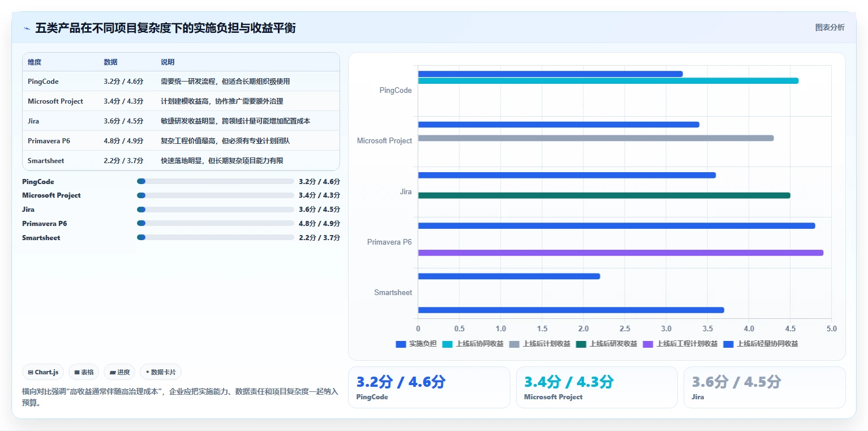Click the purple Primavera P6 bar in the chart
The height and width of the screenshot is (431, 868).
pos(621,253)
